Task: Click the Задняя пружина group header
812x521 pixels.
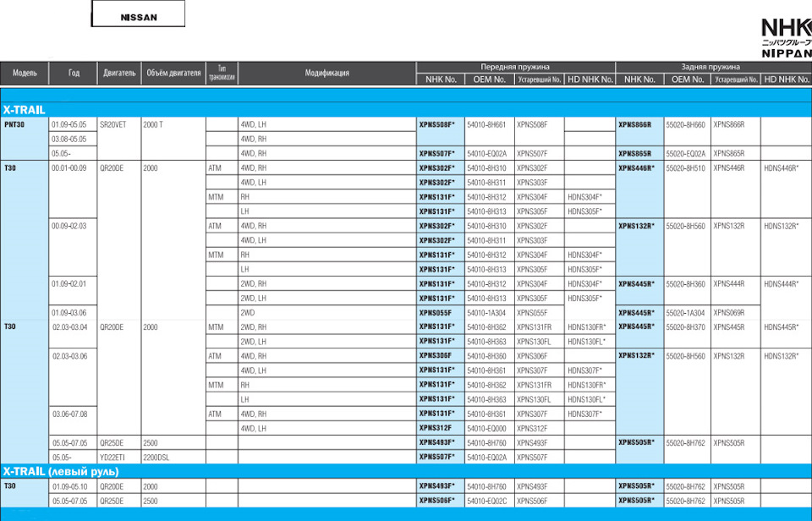Action: [714, 67]
